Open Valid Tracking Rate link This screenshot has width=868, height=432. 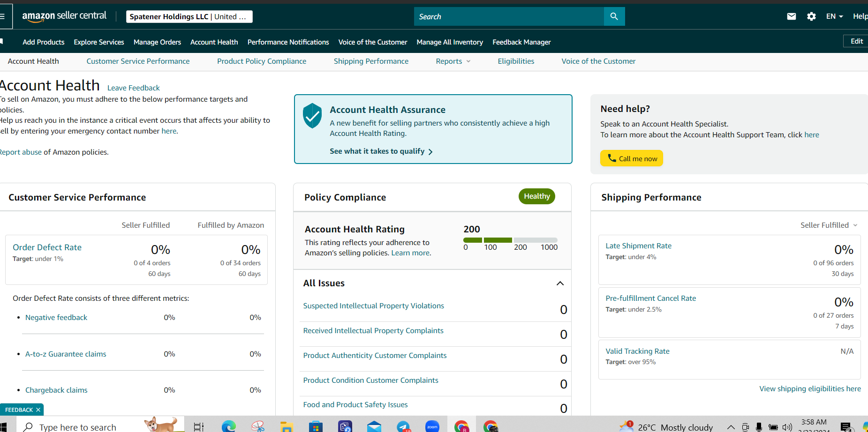click(637, 351)
